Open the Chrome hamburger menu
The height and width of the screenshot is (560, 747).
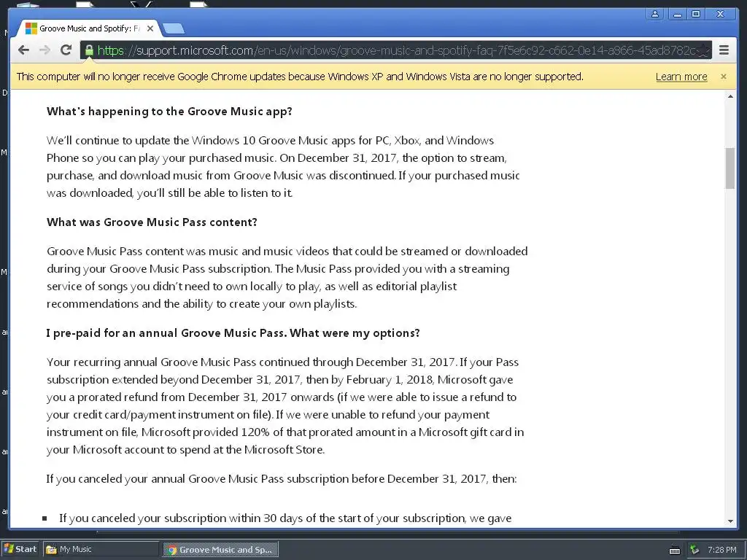tap(724, 50)
